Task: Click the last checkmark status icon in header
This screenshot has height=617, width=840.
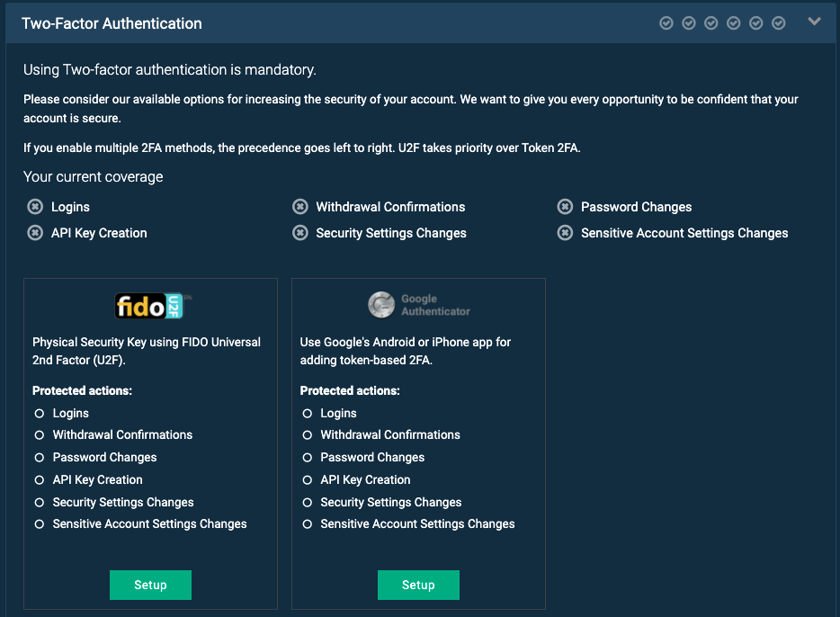Action: point(779,22)
